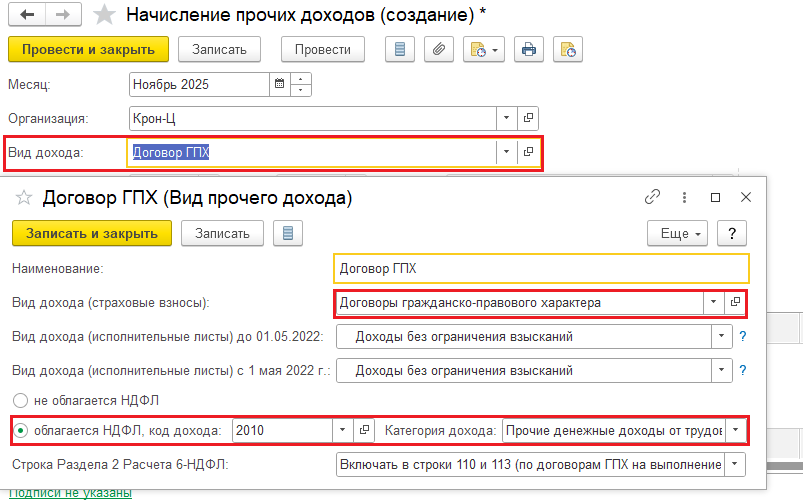Open the Договоры гражданско-правового характера record
The image size is (803, 501).
coord(735,302)
